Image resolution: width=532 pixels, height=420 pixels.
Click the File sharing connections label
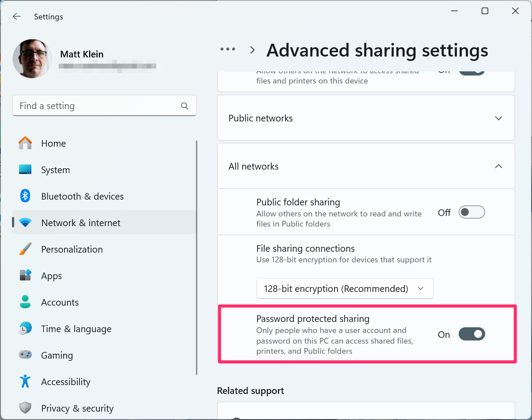click(305, 249)
